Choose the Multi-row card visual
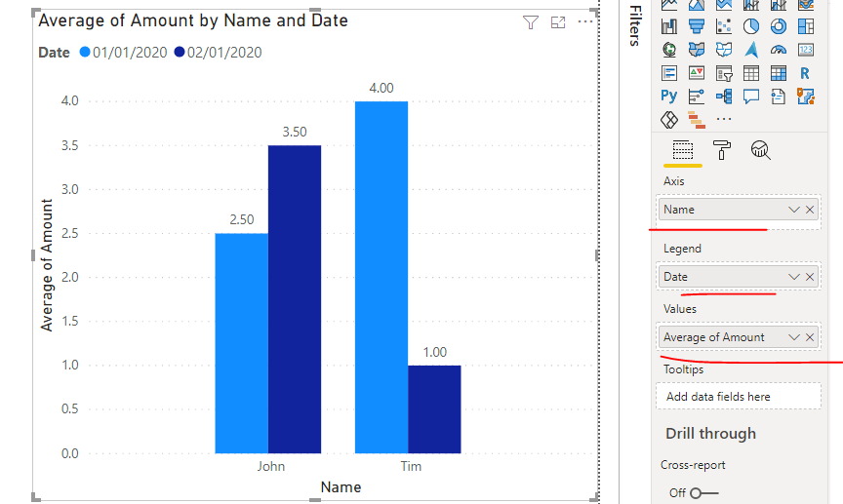 tap(669, 73)
